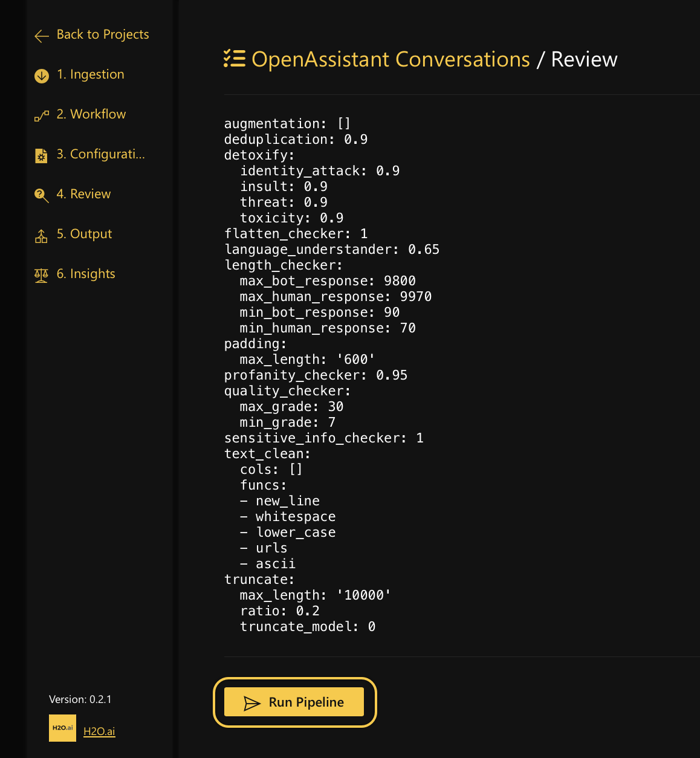Click the Insights balance-scale icon
This screenshot has height=758, width=700.
click(41, 276)
